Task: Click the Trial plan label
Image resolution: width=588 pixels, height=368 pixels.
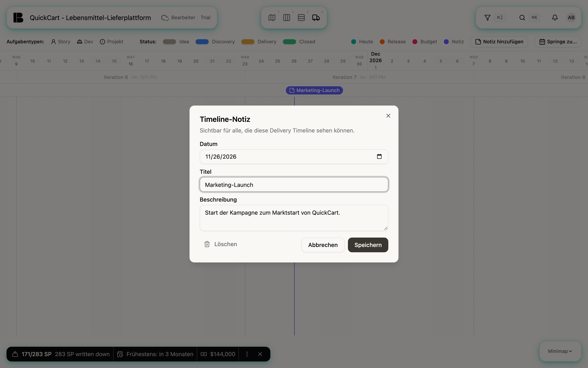Action: tap(205, 18)
